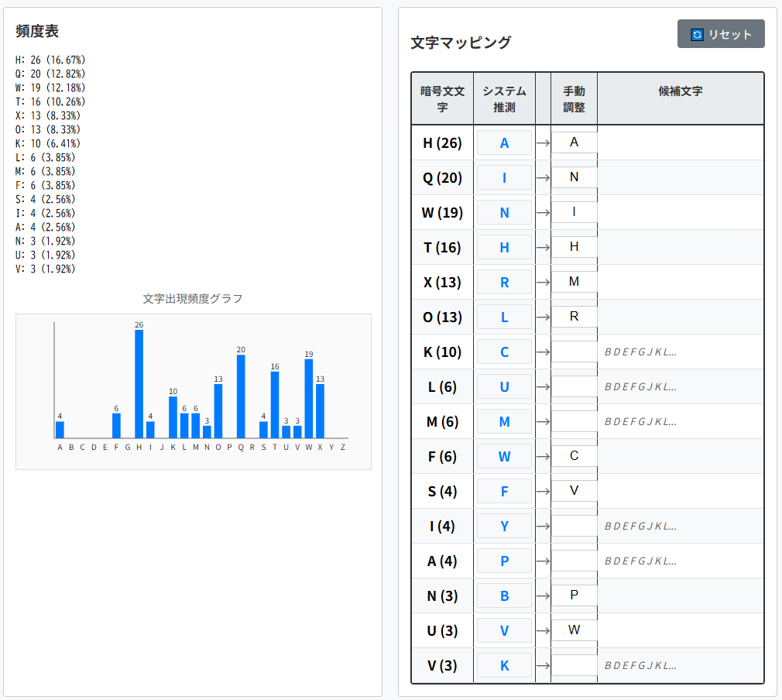Click candidate letters list in the A (4) row

(641, 561)
